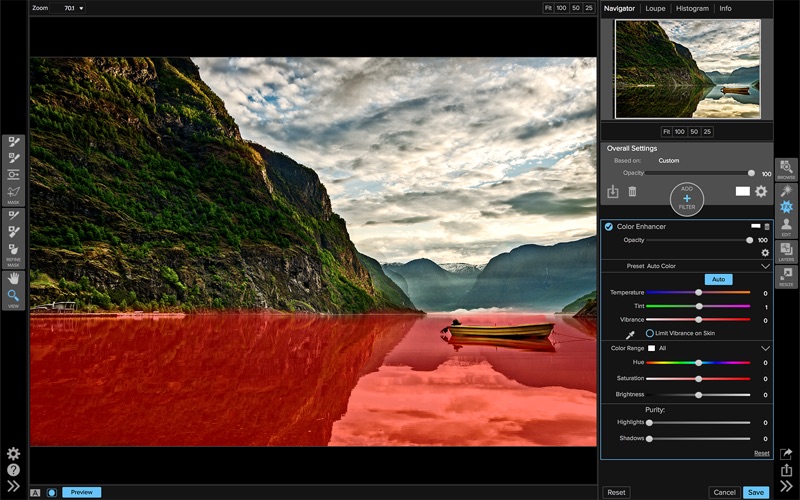
Task: Switch to the Loupe tab
Action: point(655,9)
